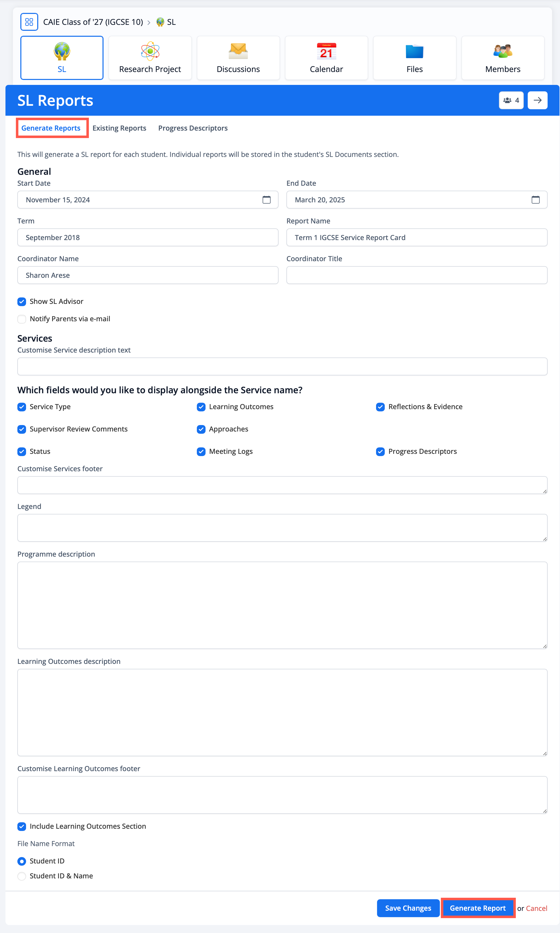Enable Notify Parents via e-mail
This screenshot has width=560, height=933.
(22, 319)
